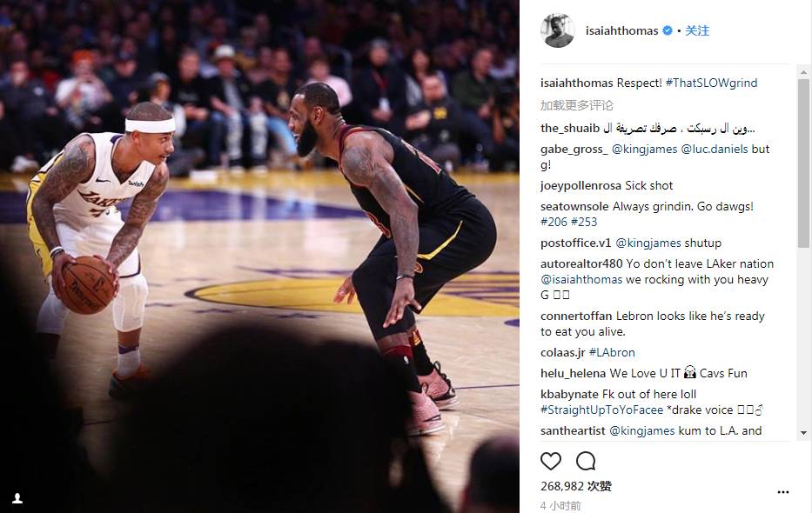Image resolution: width=812 pixels, height=513 pixels.
Task: Open the comment bubble icon
Action: [x=586, y=461]
